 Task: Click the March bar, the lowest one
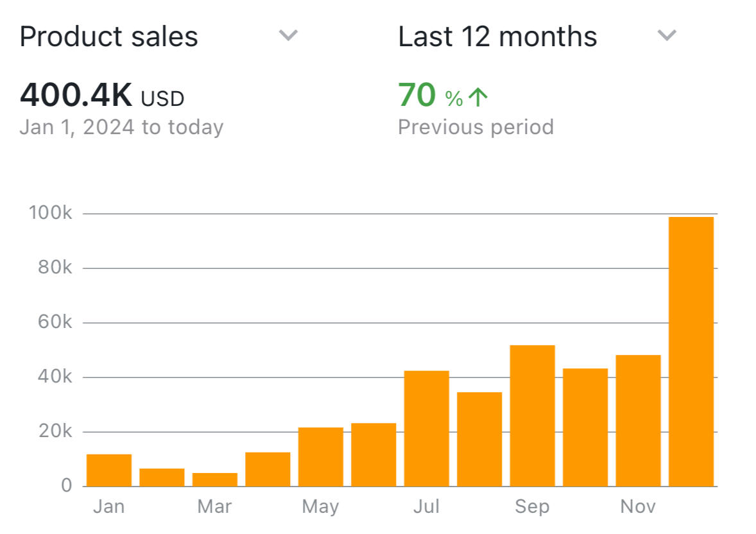(x=215, y=479)
